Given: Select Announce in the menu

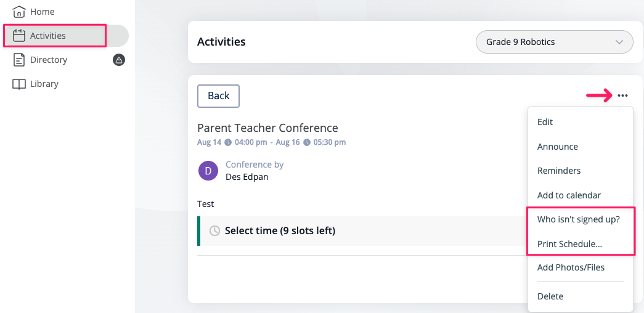Looking at the screenshot, I should tap(558, 147).
